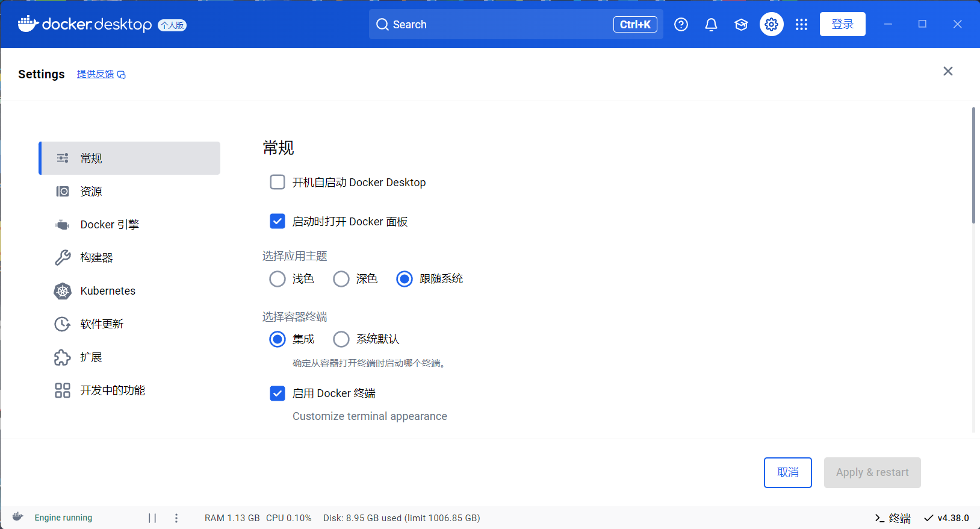
Task: Open the Kubernetes settings tab
Action: 108,291
